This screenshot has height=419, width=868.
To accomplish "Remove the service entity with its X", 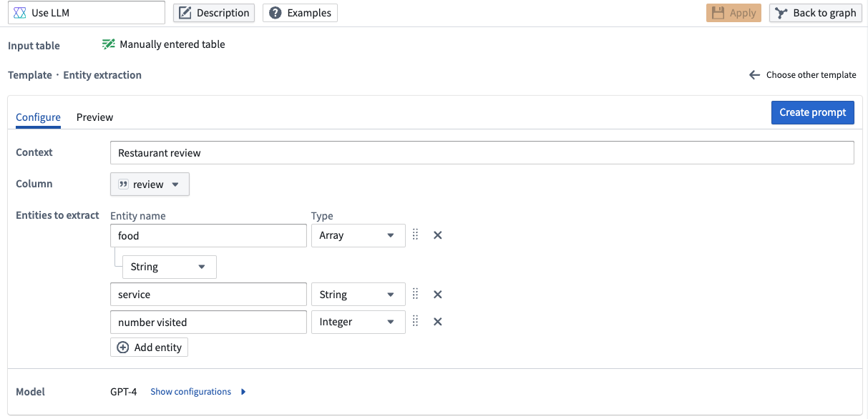I will pyautogui.click(x=438, y=295).
